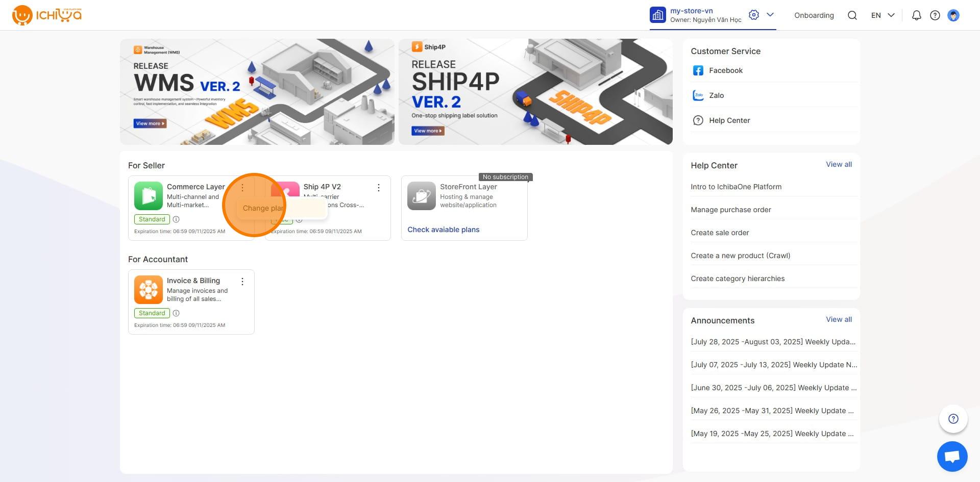The width and height of the screenshot is (980, 482).
Task: Open Help Center under Customer Service
Action: tap(774, 120)
